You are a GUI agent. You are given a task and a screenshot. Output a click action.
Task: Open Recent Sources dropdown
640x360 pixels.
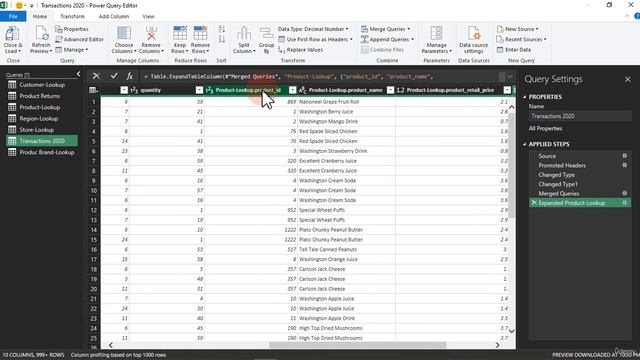click(521, 39)
